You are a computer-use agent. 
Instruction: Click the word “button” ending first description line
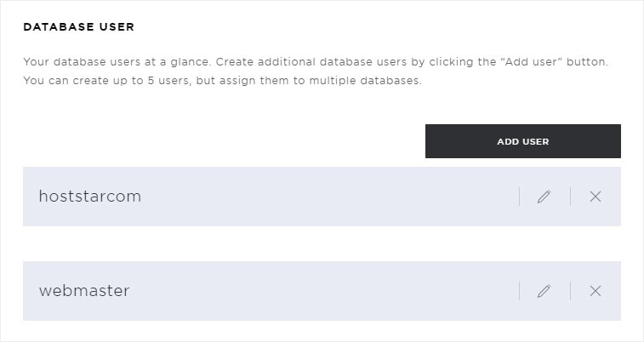coord(587,62)
